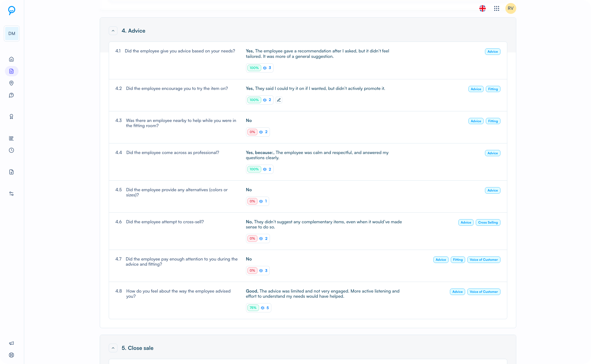Click the '5. Close sale' section heading
This screenshot has width=591, height=364.
(x=137, y=348)
